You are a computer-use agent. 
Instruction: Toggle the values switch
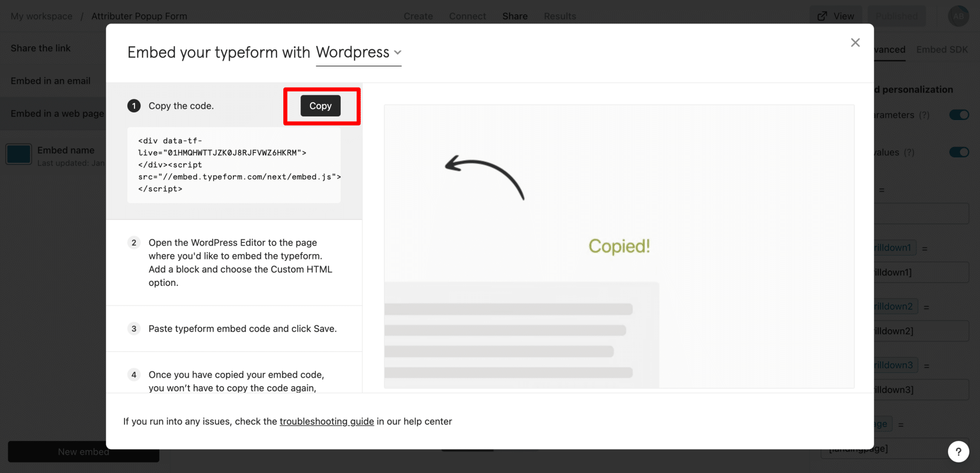pos(959,152)
